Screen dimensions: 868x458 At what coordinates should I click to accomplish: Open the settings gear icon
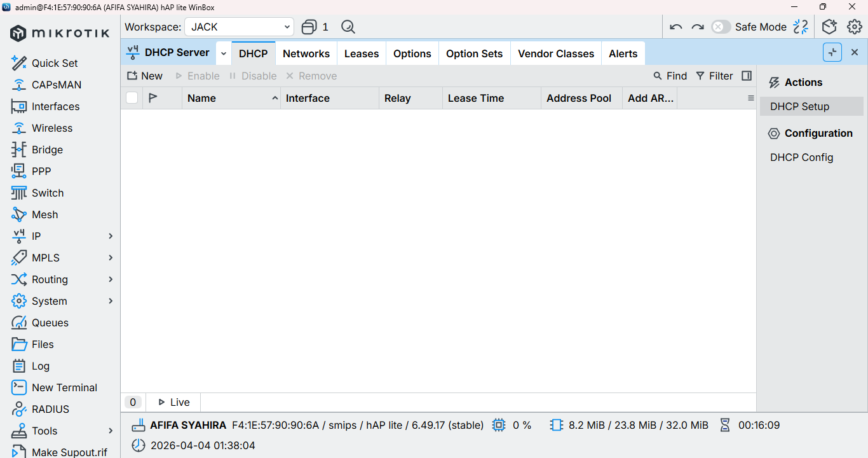855,27
